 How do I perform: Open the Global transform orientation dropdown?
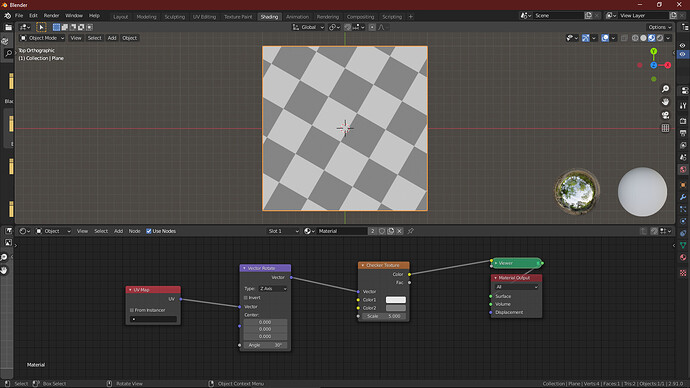click(x=308, y=27)
